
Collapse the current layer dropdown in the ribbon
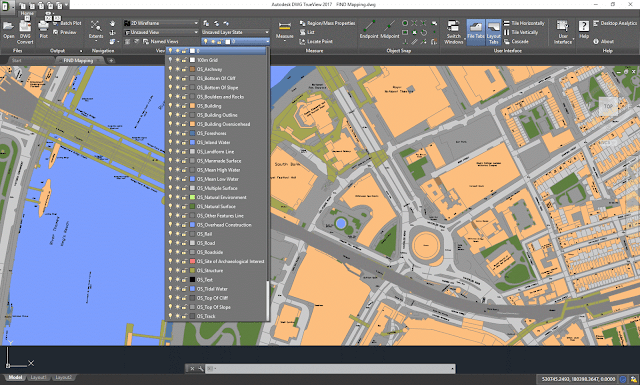[x=267, y=41]
